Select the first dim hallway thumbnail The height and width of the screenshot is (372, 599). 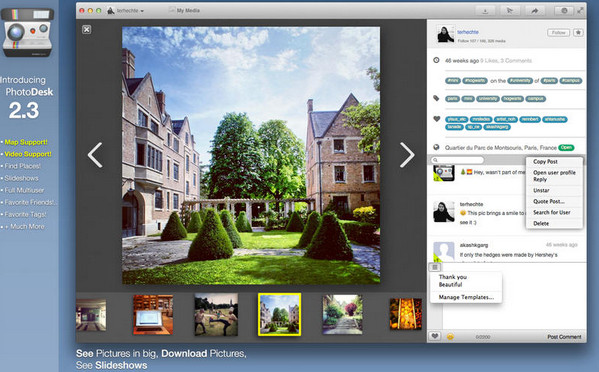(91, 314)
